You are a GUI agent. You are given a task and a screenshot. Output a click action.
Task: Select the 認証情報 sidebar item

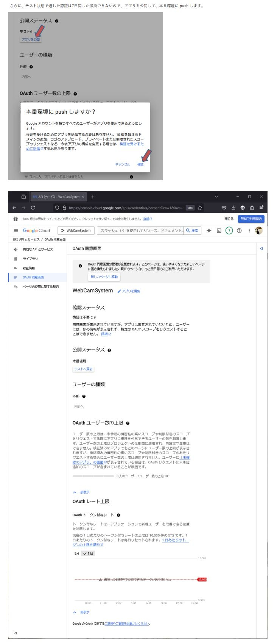click(37, 268)
